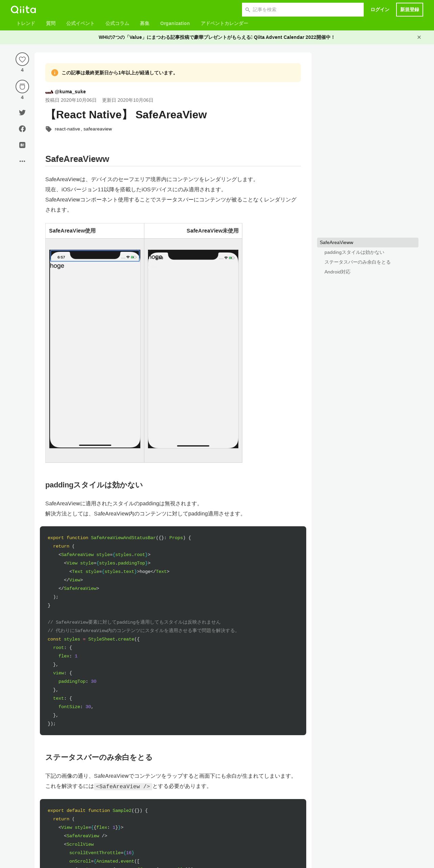This screenshot has width=434, height=868.
Task: Jump to ステータスバーのみ余白をとる in contents
Action: [358, 262]
